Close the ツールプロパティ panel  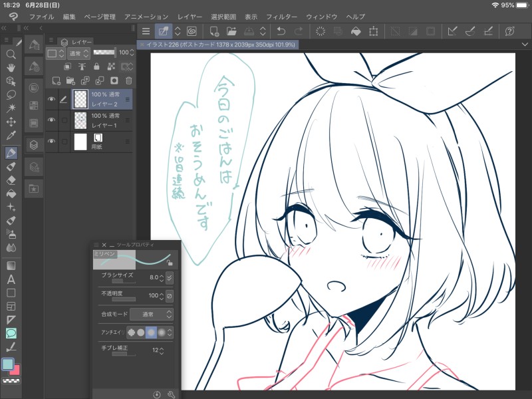click(x=104, y=245)
